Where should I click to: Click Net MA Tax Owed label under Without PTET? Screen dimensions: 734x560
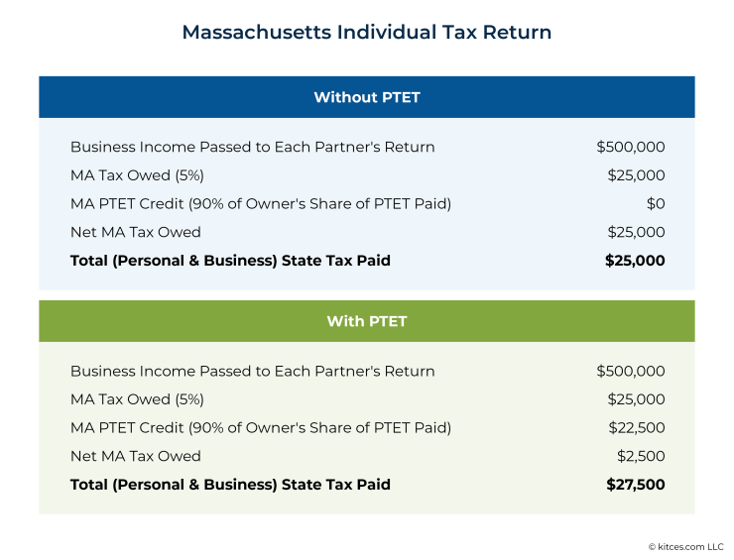click(136, 232)
